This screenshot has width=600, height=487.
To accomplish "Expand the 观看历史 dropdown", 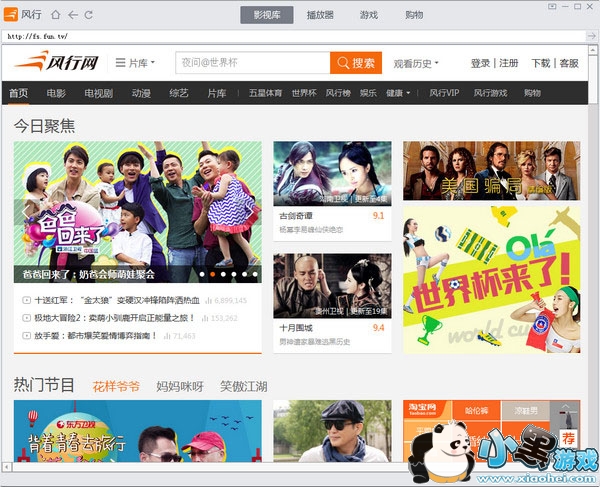I will (x=416, y=64).
